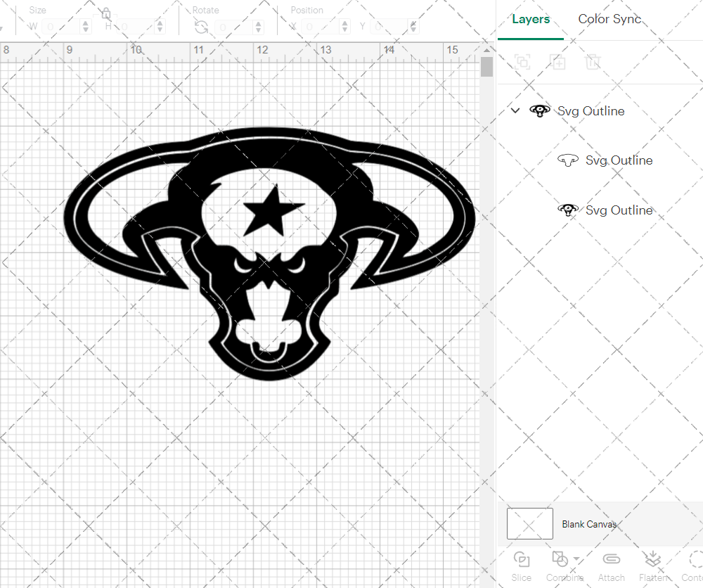
Task: Click the Rotate icon
Action: [201, 27]
